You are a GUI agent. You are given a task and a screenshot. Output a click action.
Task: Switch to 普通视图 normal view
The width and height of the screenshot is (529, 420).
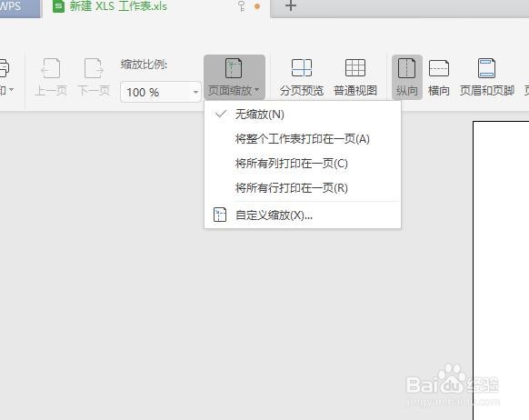click(355, 77)
